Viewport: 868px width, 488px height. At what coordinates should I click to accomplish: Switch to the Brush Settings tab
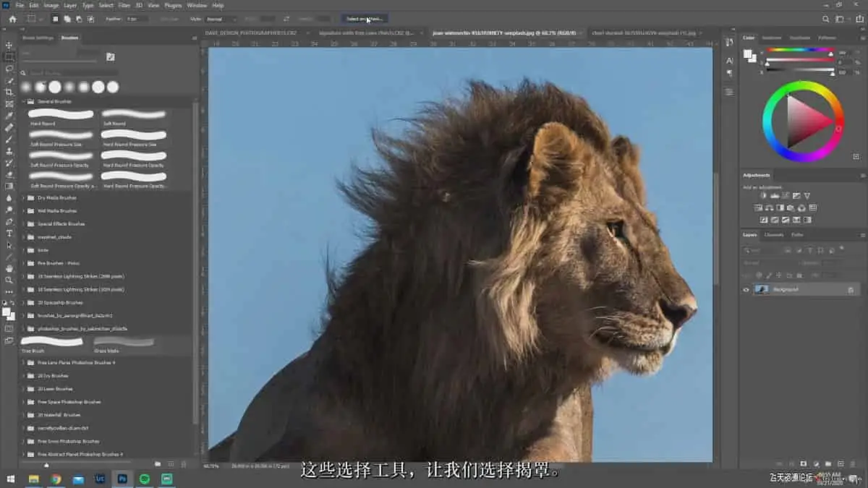click(38, 38)
